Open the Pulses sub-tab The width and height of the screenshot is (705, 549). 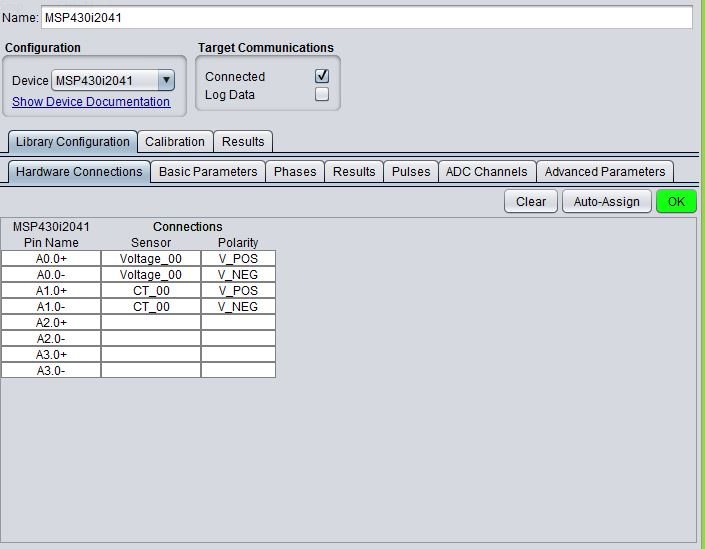[x=411, y=172]
